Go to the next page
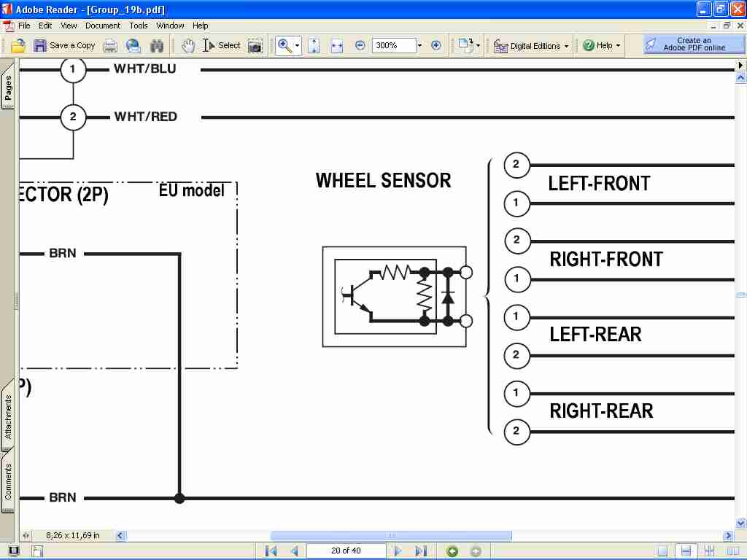 tap(398, 551)
